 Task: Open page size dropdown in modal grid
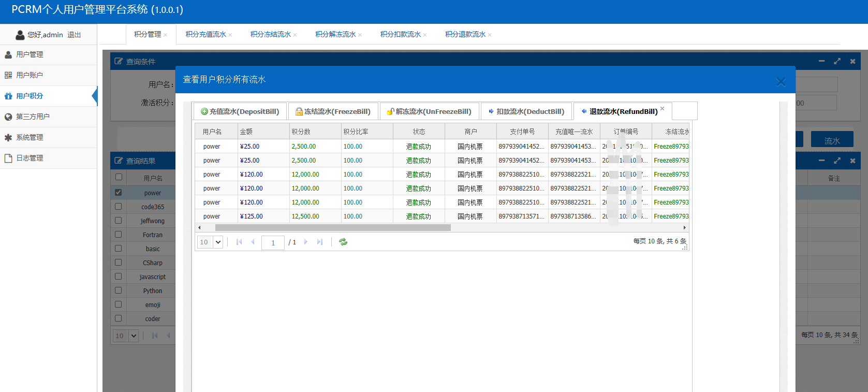218,242
